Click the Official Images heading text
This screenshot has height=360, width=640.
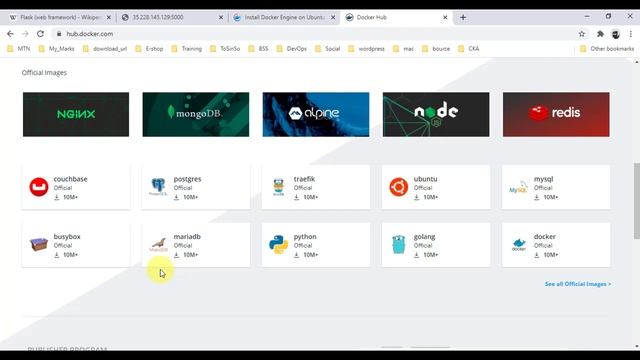tap(44, 73)
